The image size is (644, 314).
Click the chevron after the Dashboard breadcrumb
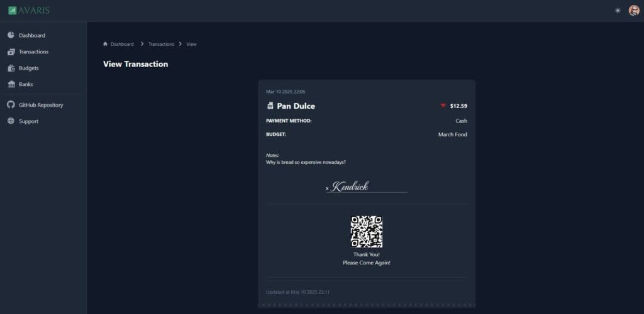142,44
